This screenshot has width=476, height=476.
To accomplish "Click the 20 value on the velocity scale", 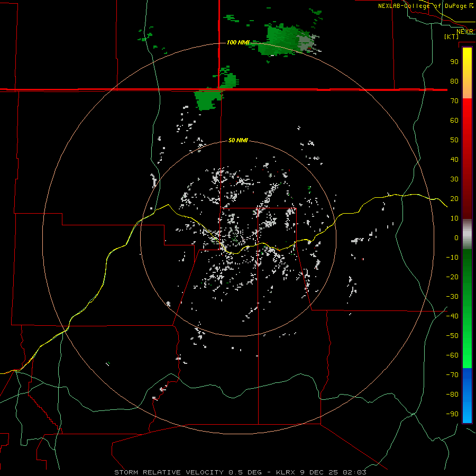I will 454,199.
